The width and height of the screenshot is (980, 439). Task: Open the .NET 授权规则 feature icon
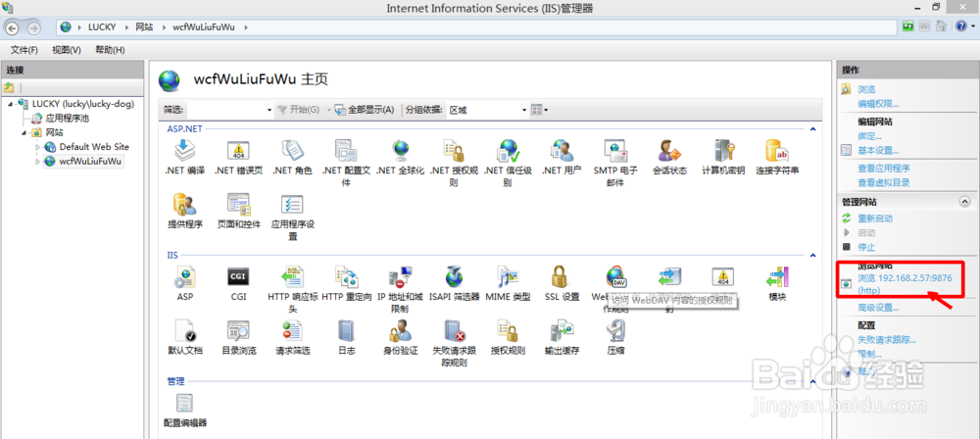click(x=454, y=151)
